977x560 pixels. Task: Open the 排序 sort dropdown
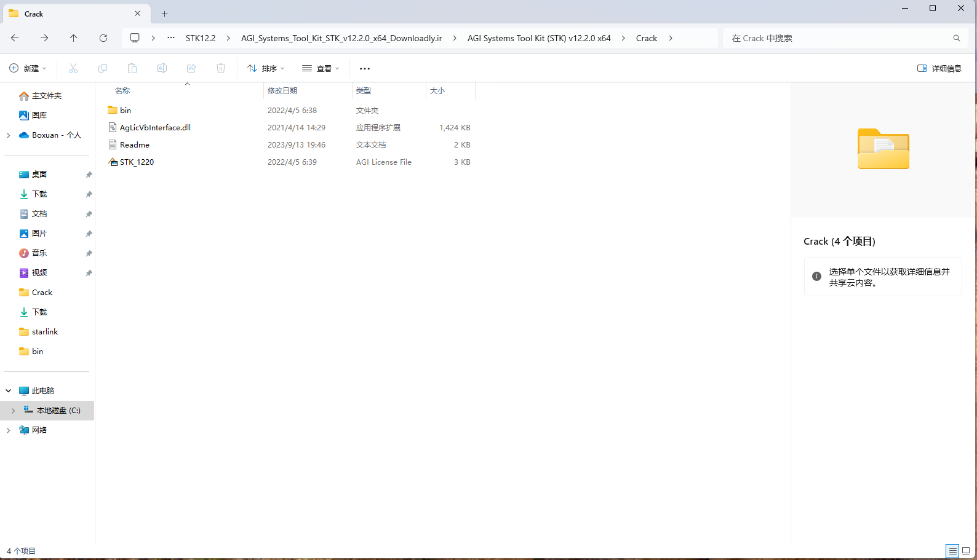point(266,68)
